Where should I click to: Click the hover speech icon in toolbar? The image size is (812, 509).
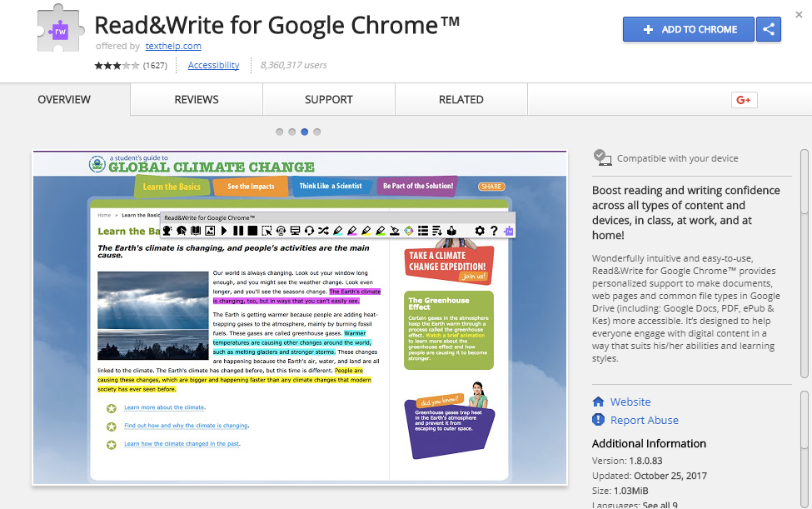pyautogui.click(x=182, y=231)
